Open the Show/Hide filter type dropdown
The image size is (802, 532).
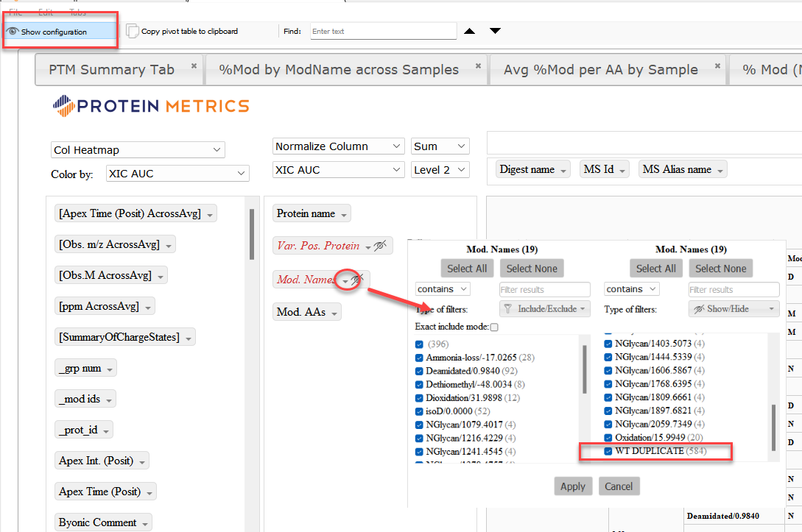734,308
